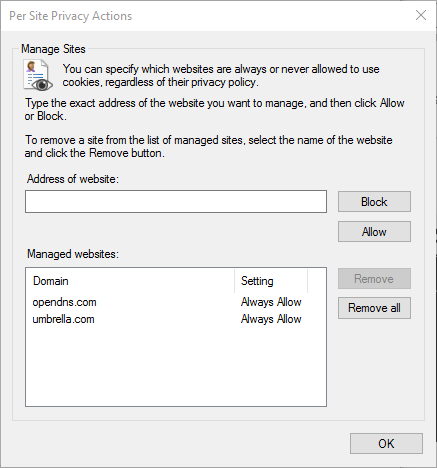Click the column divider after Setting header
The height and width of the screenshot is (468, 437).
tap(307, 281)
